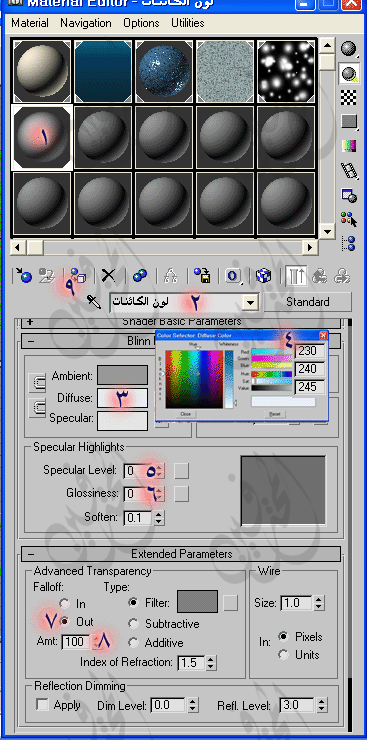Click the Refl. Level spinner arrows

point(321,706)
